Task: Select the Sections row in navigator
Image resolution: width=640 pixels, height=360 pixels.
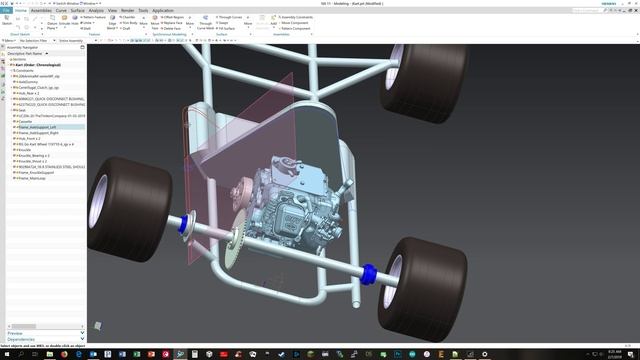Action: pos(19,59)
